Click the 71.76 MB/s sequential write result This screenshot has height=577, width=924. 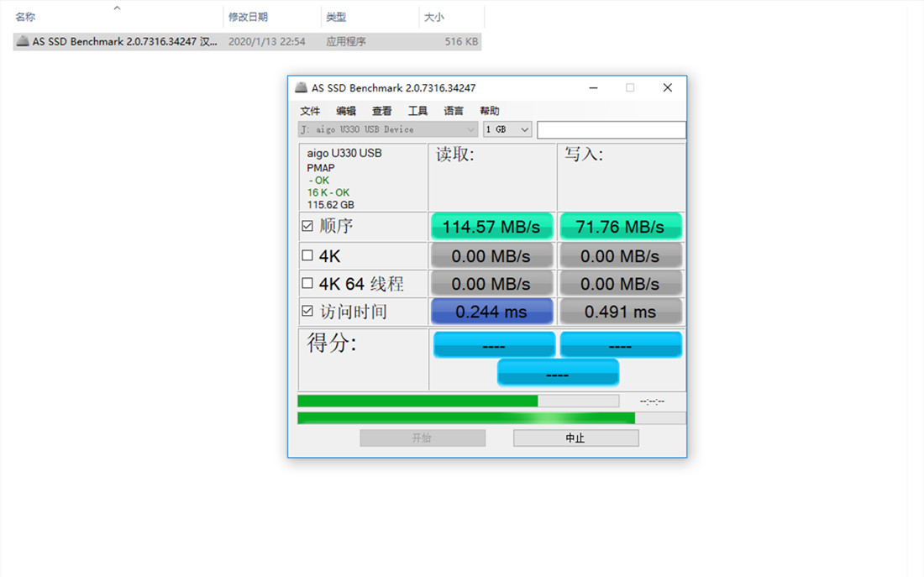tap(620, 227)
